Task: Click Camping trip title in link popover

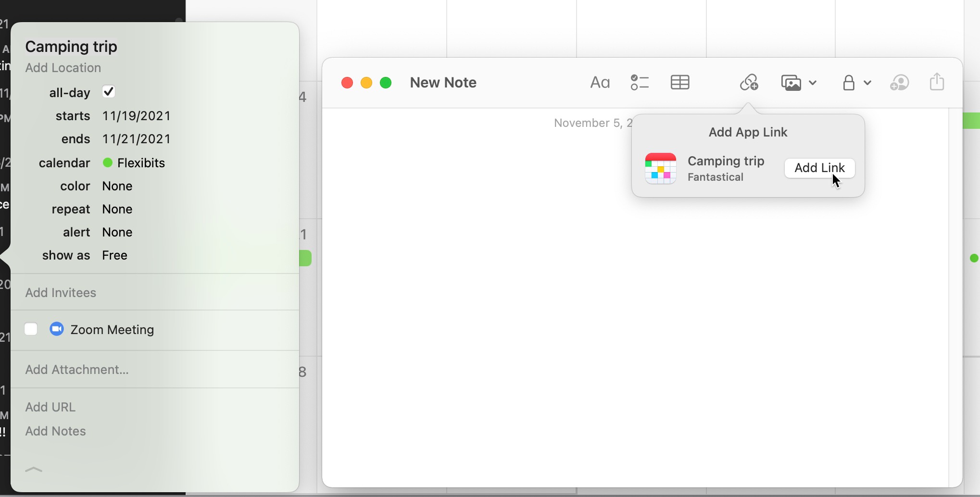Action: 726,161
